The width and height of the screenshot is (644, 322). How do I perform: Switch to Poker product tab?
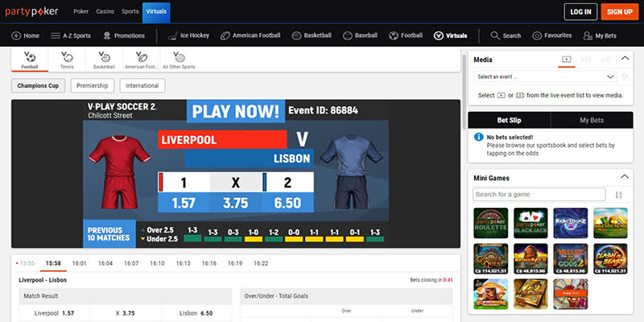click(81, 11)
